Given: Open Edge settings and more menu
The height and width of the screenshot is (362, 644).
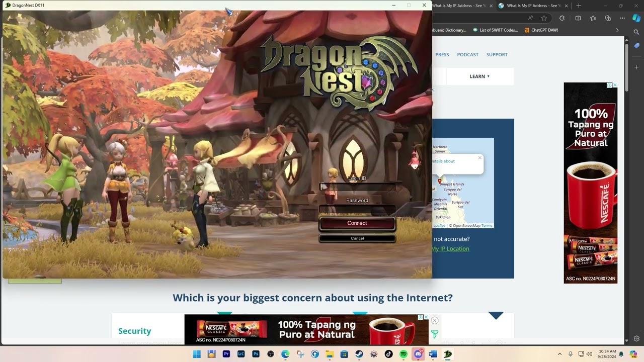Looking at the screenshot, I should point(623,18).
